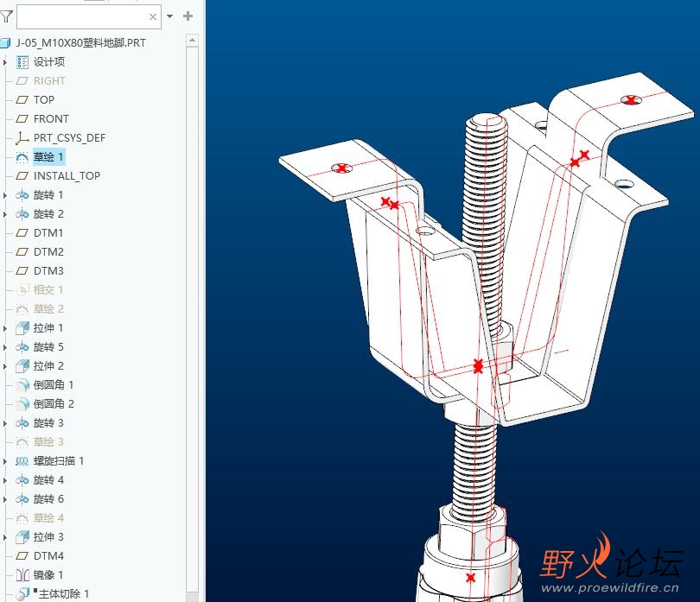The width and height of the screenshot is (700, 602).
Task: Click the model tree filter funnel icon
Action: pyautogui.click(x=6, y=17)
